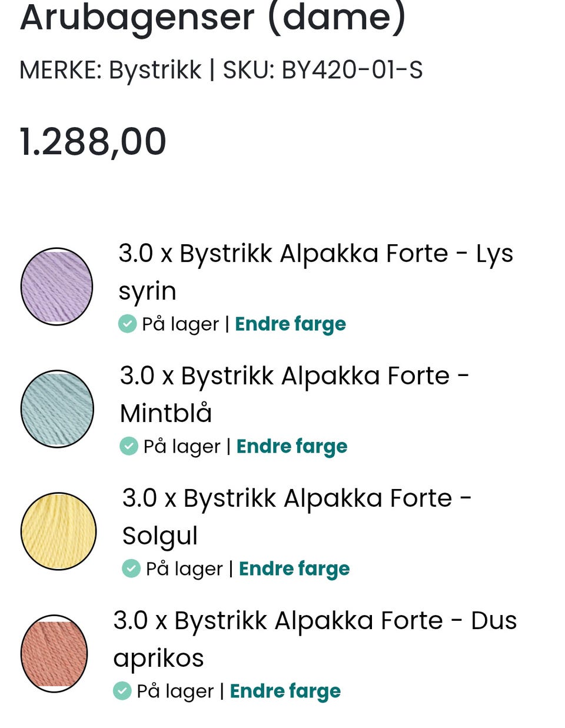Click the light purple Lys syrin yarn swatch
The height and width of the screenshot is (728, 565).
[56, 287]
